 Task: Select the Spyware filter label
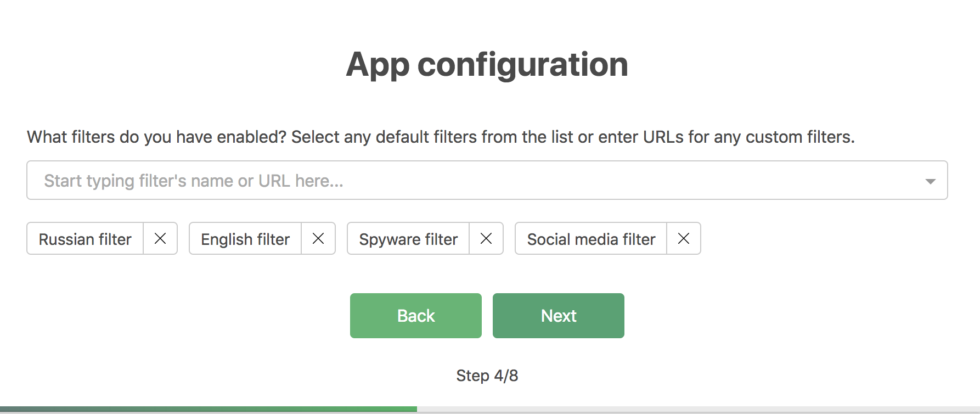[x=408, y=238]
